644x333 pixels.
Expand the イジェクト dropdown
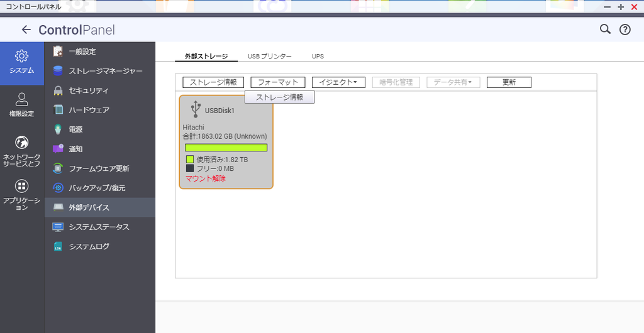338,82
